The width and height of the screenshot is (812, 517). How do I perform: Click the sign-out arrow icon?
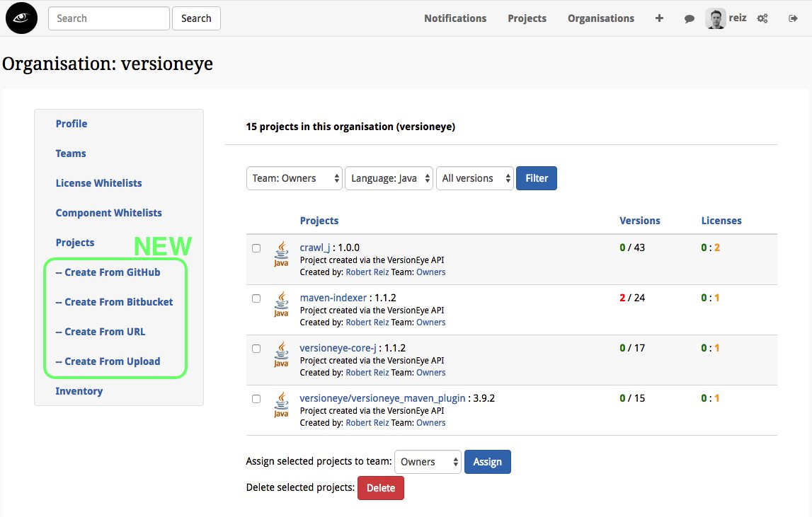(x=793, y=18)
